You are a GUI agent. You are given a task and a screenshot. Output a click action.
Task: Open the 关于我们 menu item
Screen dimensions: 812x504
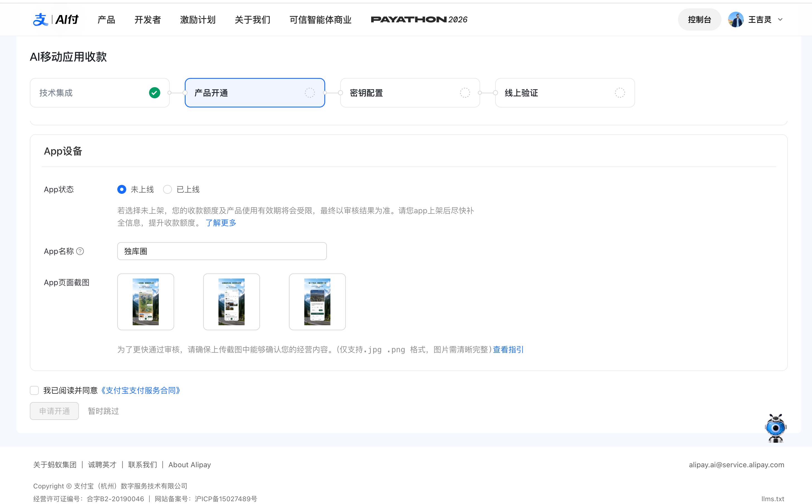pyautogui.click(x=252, y=20)
